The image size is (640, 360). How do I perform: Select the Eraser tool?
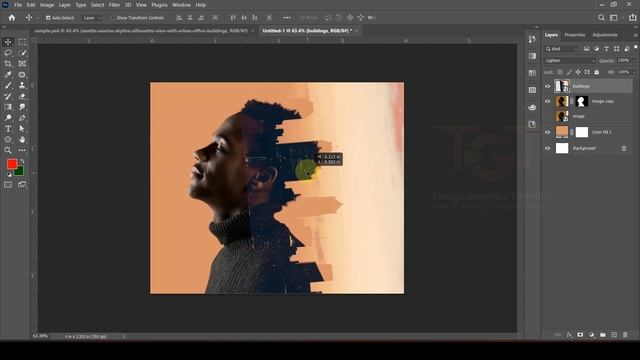pos(22,96)
